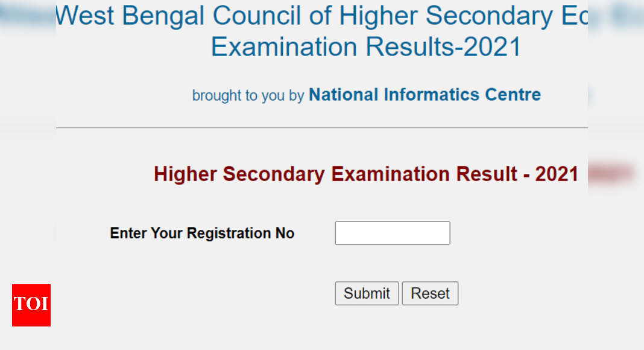Click the Examination Results-2021 heading text
Image resolution: width=644 pixels, height=350 pixels.
point(365,46)
